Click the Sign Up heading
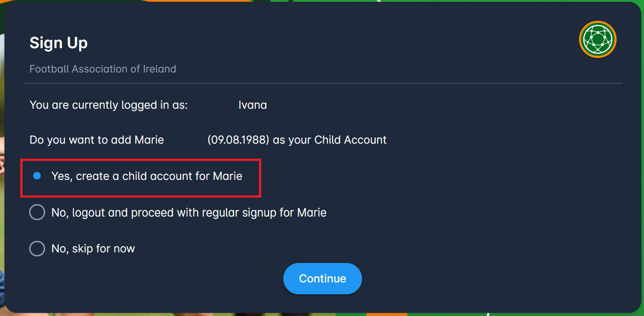Screen dimensions: 644x316 (x=58, y=43)
